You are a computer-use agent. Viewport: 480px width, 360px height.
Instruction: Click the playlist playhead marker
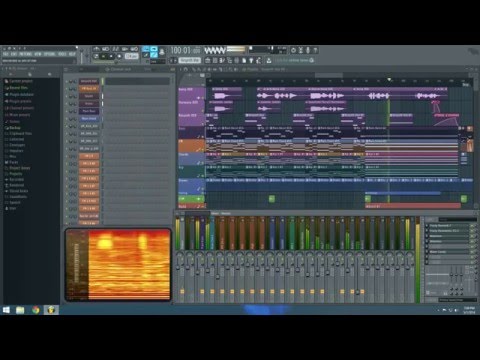point(389,80)
